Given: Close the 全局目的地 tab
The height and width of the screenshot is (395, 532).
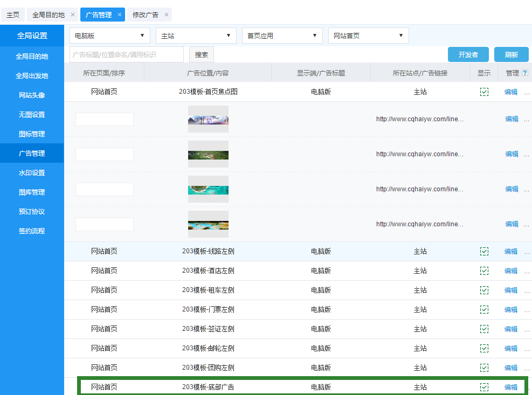Looking at the screenshot, I should pyautogui.click(x=73, y=15).
